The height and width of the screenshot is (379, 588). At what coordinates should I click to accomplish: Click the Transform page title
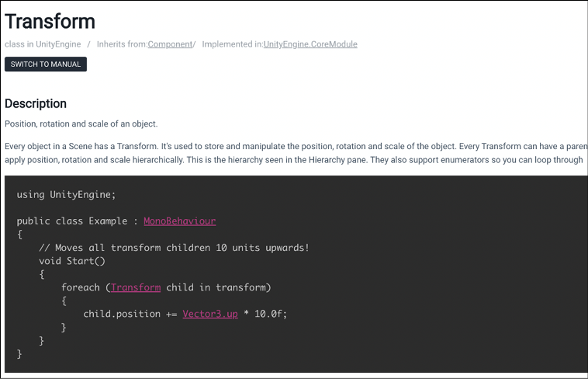(50, 22)
